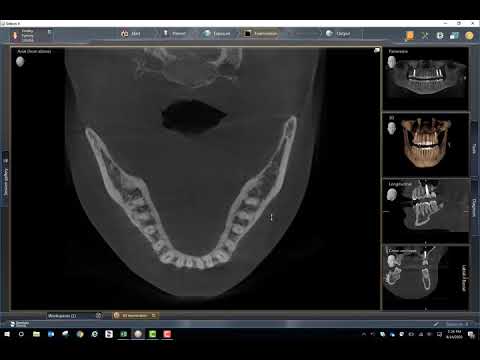
Task: Show hidden system tray icons arrow
Action: coord(364,334)
